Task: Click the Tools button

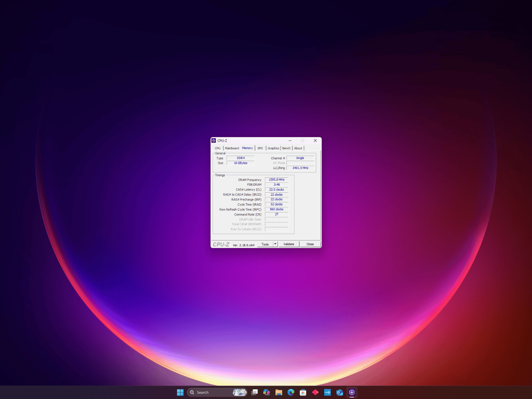Action: tap(265, 244)
